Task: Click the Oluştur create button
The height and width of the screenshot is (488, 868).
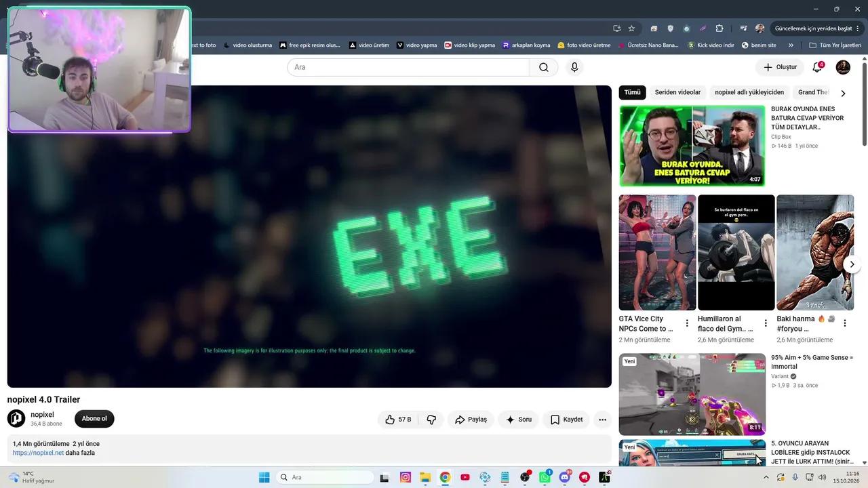Action: pos(780,67)
